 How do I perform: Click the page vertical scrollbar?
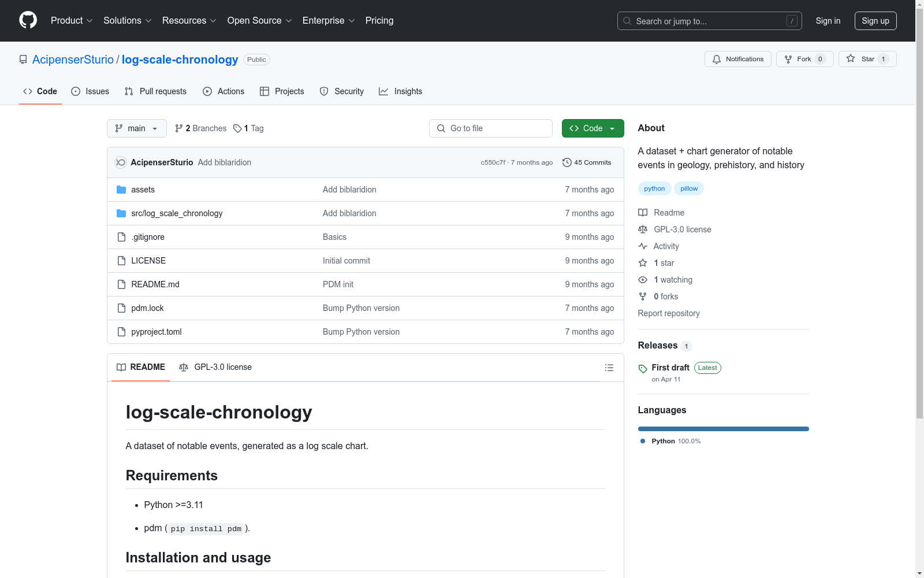pyautogui.click(x=920, y=214)
